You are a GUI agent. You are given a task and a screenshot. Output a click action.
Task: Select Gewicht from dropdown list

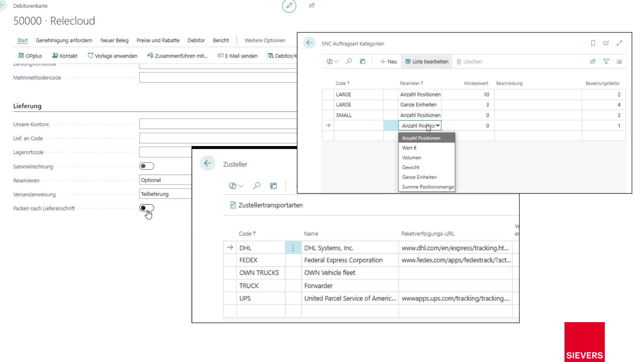point(427,167)
